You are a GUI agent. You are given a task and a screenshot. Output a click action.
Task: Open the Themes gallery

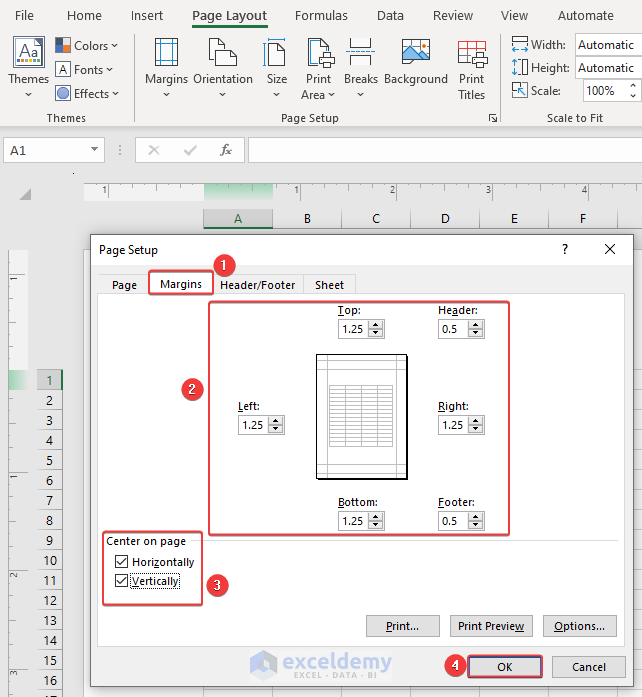coord(28,66)
